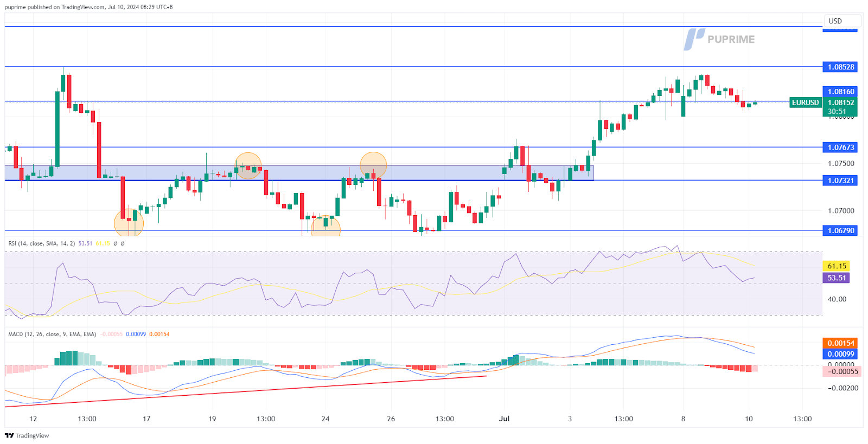Click the -0.00200 MACD axis value
This screenshot has width=868, height=444.
pyautogui.click(x=843, y=388)
